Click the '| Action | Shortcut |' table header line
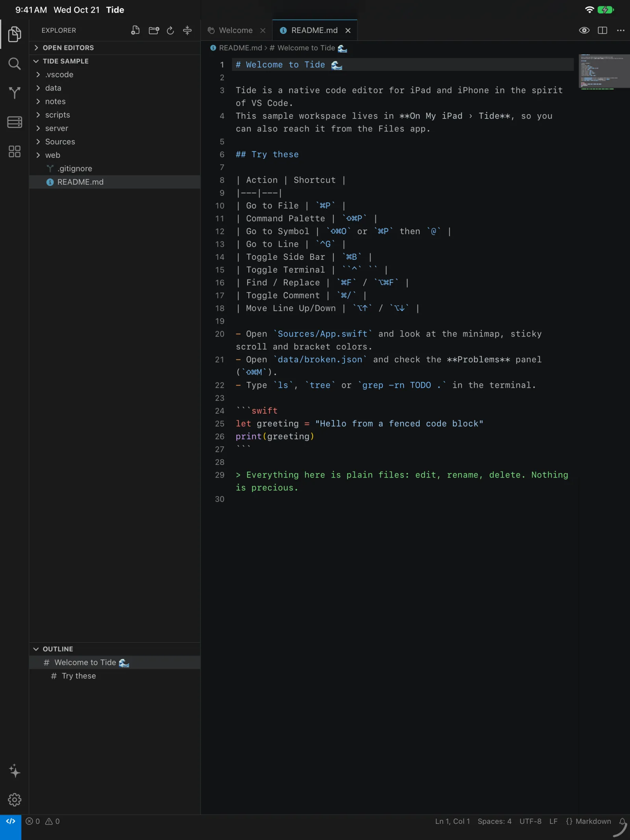 coord(291,180)
